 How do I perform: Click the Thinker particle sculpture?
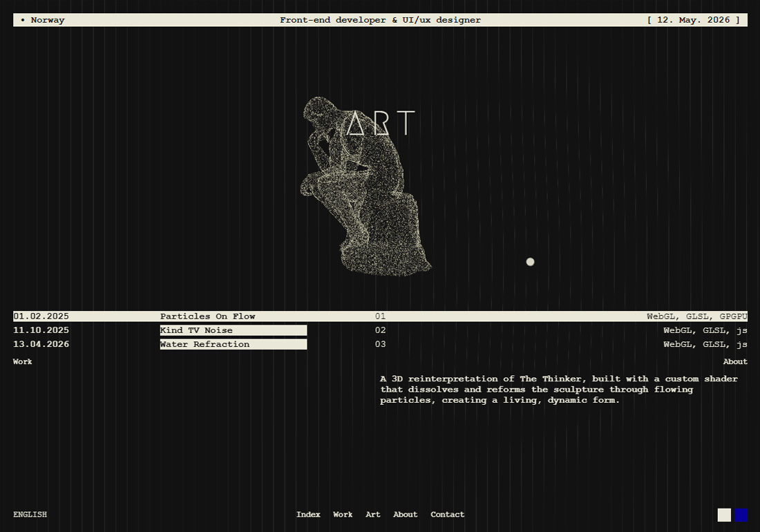(365, 187)
